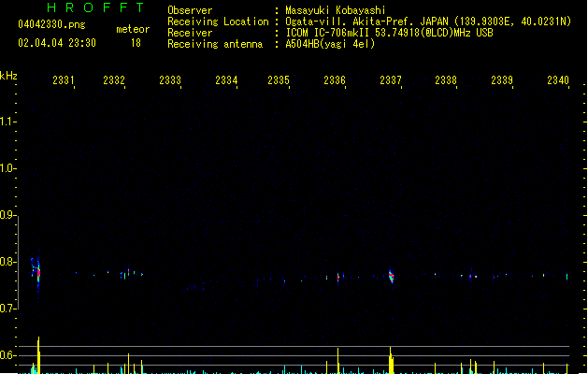Click the Receiving Location label
This screenshot has height=374, width=588.
[x=218, y=22]
